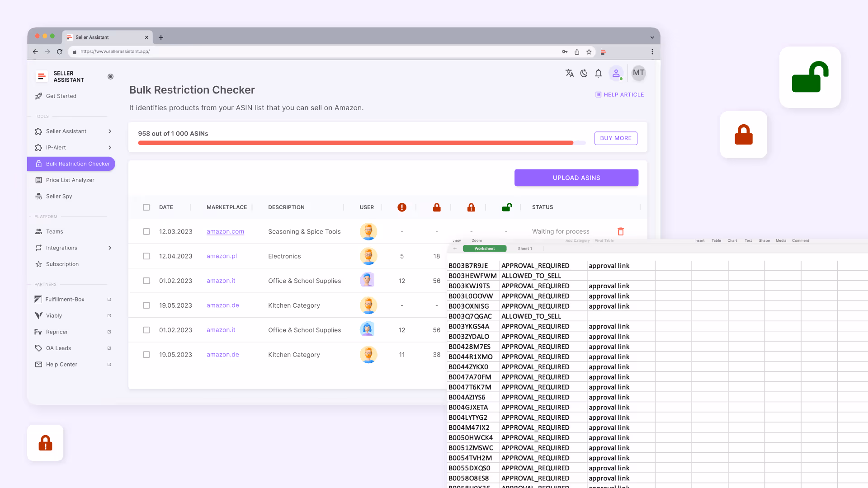Sort by DATE column header
The width and height of the screenshot is (868, 488).
[x=166, y=207]
